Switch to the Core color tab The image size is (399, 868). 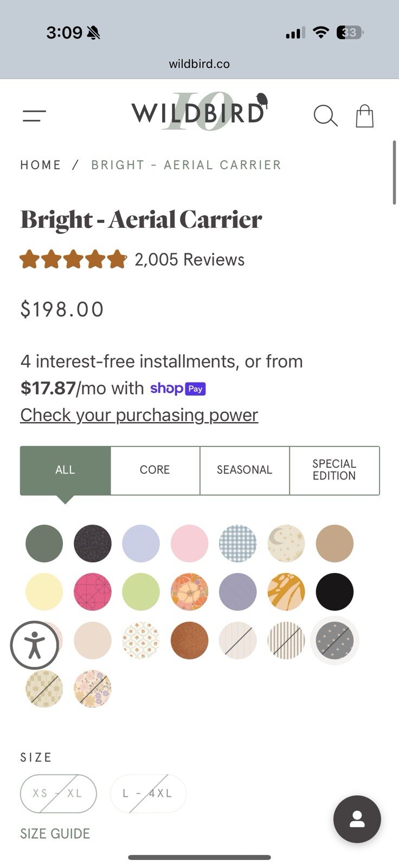(155, 470)
